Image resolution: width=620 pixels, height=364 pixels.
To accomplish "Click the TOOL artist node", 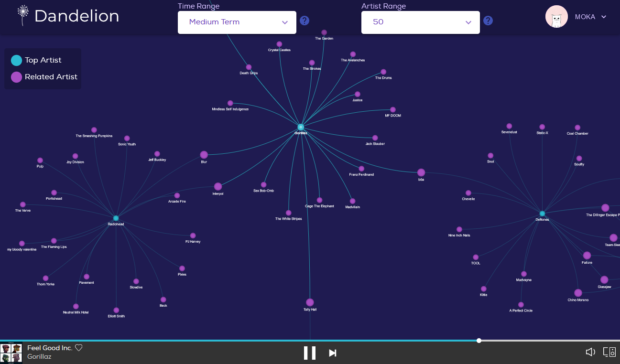I will coord(476,257).
